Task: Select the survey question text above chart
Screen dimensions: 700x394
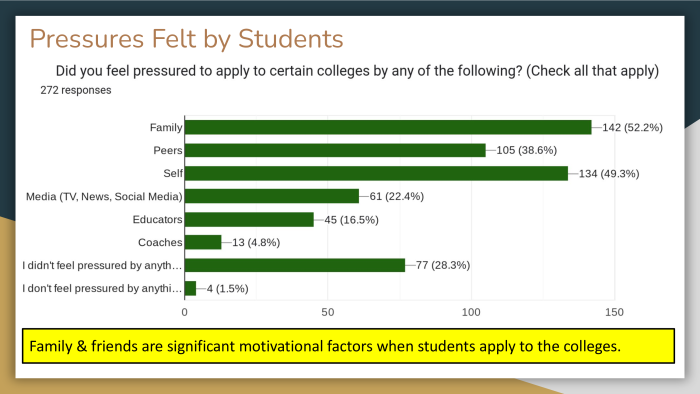Action: [357, 71]
